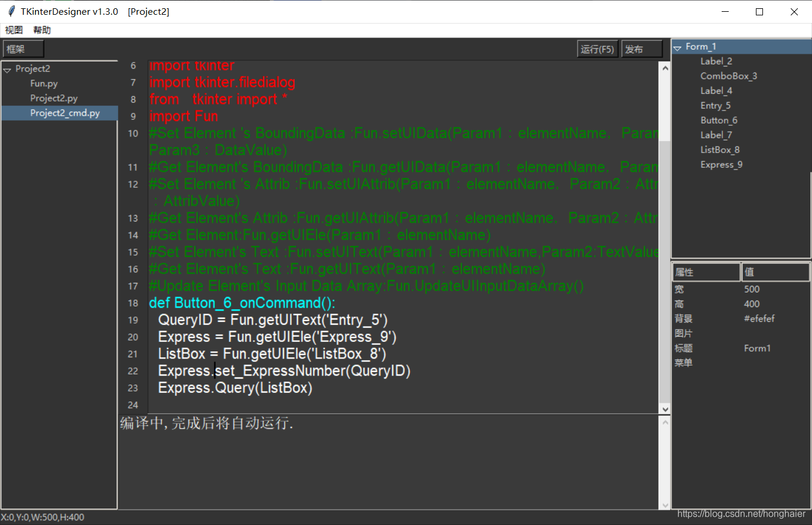Click the compile status message text
This screenshot has height=525, width=812.
[206, 423]
